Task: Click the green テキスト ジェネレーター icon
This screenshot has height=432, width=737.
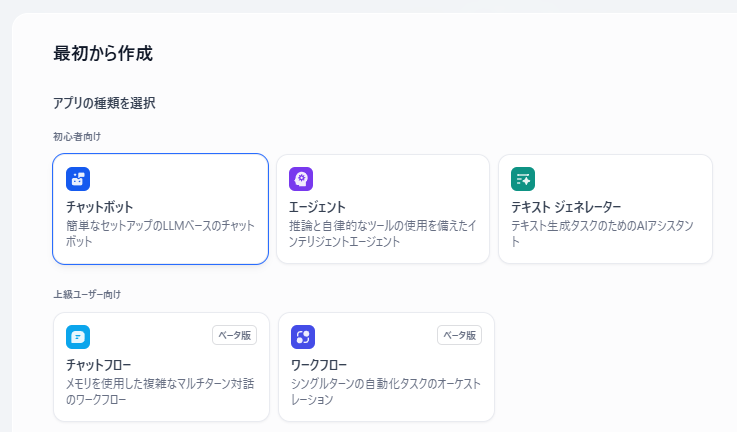Action: (523, 179)
